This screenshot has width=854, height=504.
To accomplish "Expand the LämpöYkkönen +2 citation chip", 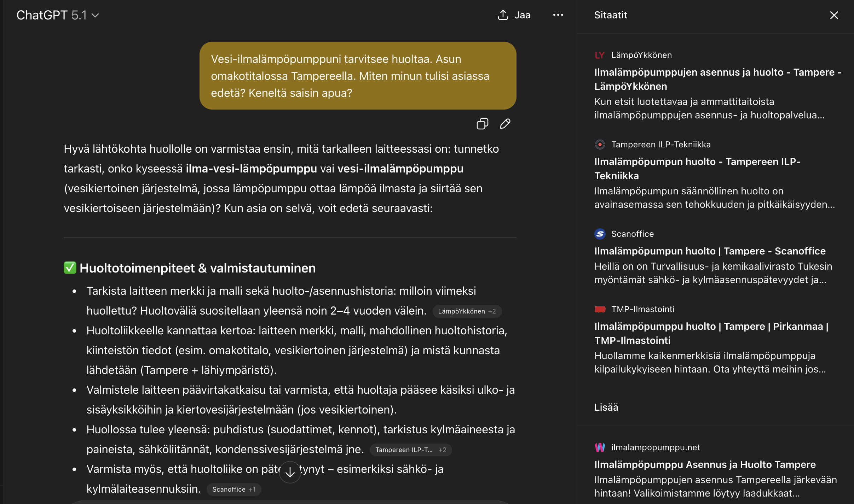I will [x=467, y=311].
